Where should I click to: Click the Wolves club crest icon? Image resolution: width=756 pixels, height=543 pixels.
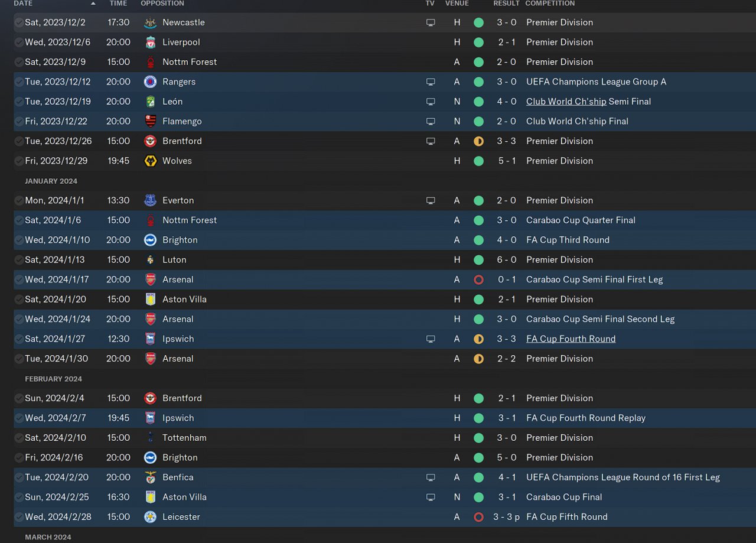coord(150,161)
